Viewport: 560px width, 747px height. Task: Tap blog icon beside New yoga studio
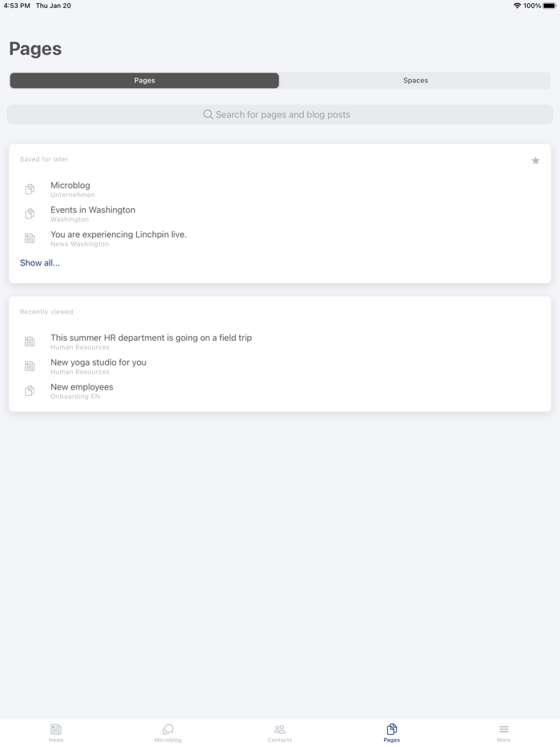30,366
